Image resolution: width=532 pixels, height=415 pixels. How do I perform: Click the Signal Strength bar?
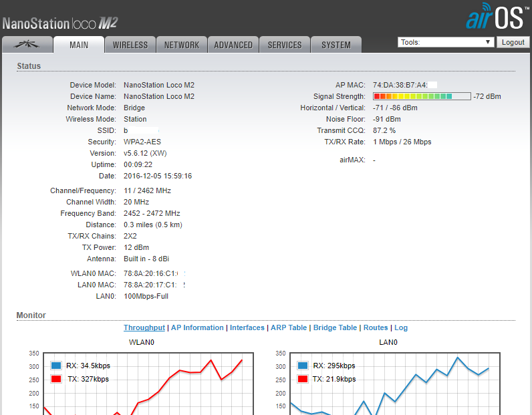(422, 96)
